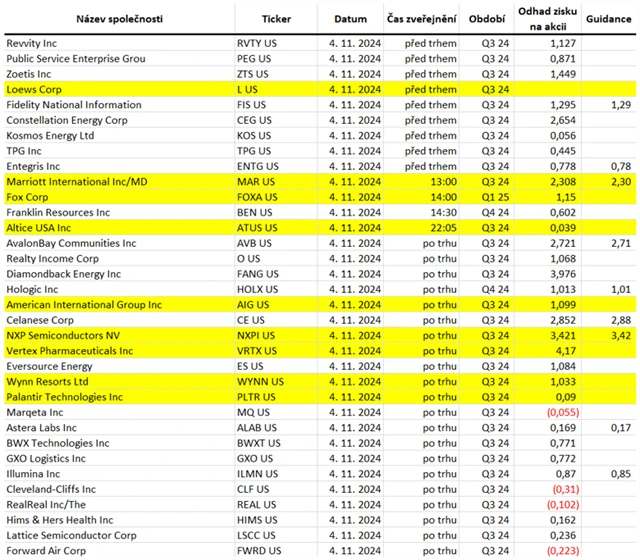Select the 'Ticker' column header
Screen dimensions: 640x560
tap(276, 19)
